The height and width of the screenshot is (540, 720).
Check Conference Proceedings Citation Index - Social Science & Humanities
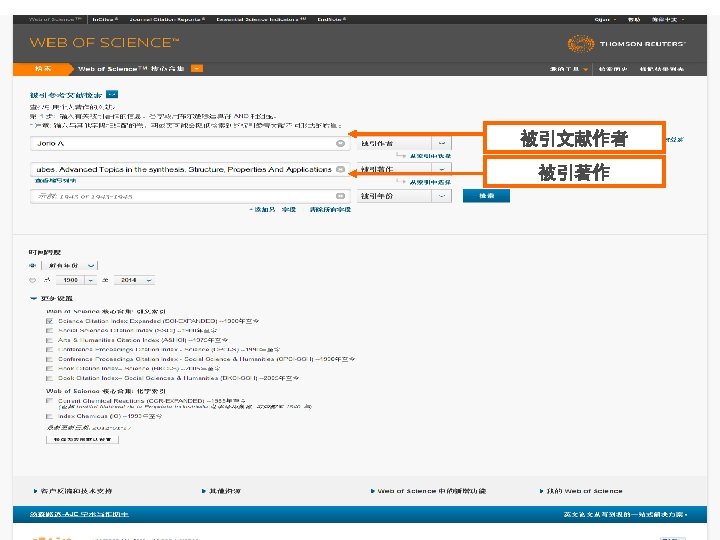coord(49,359)
